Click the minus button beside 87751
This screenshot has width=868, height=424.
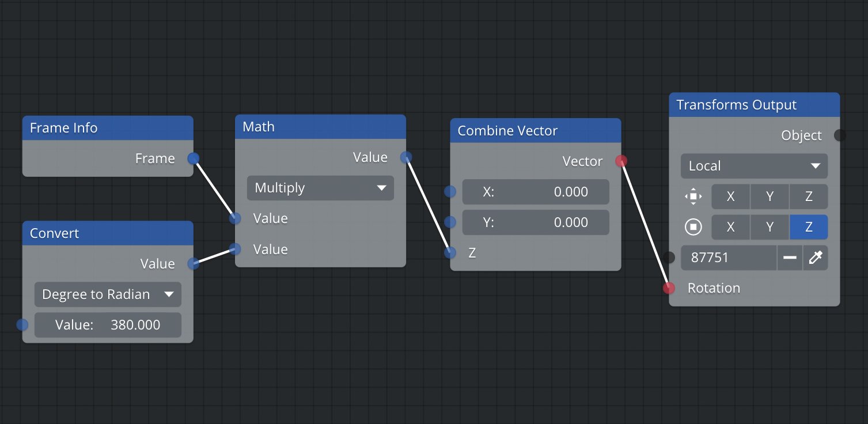pos(790,258)
